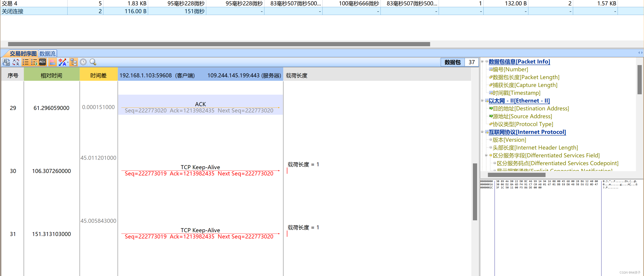Viewport: 644px width, 276px height.
Task: Click the 时间戳[Timestamp] tree entry
Action: tap(516, 93)
